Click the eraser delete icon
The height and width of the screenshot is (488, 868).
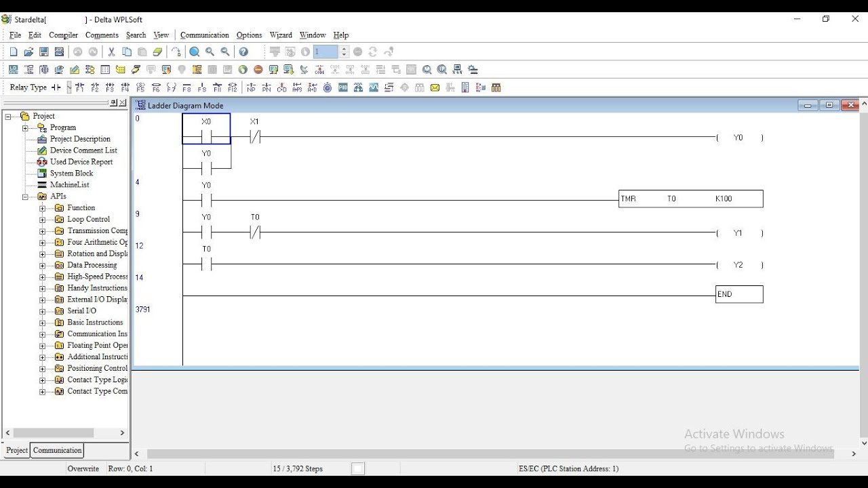[157, 52]
